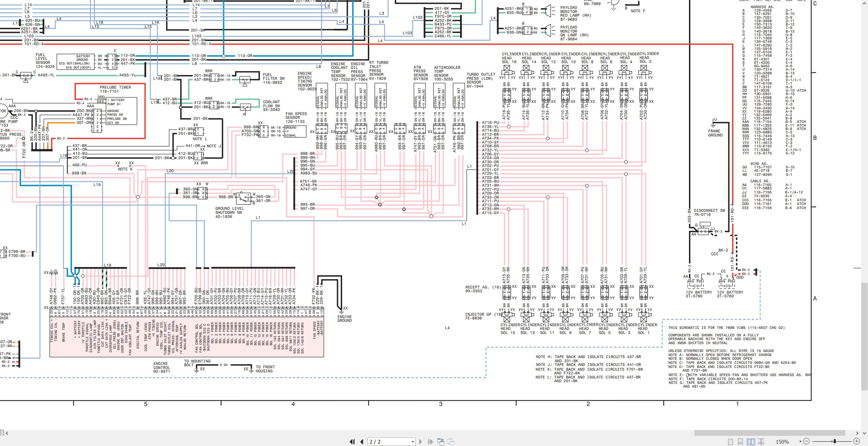Click the AFTERCOOLER TEMP SENSOR label
Viewport: 868px width, 446px height.
click(x=447, y=73)
